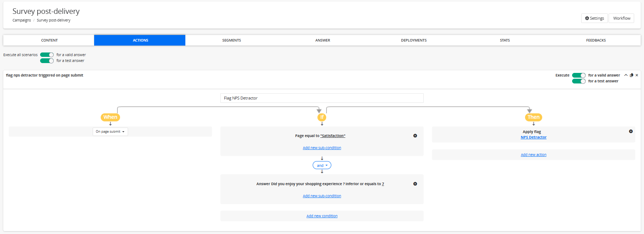Open the DEPLOYMENTS tab
The image size is (644, 234).
pos(414,40)
